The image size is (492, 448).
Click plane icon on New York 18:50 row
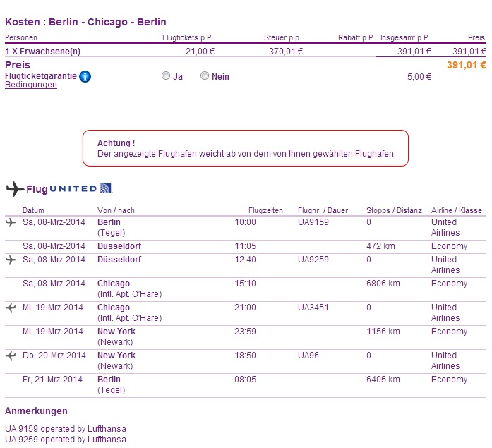tap(11, 356)
